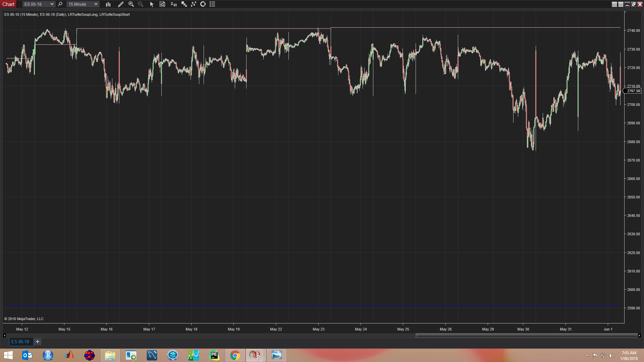Screen dimensions: 644x362
Task: Click the Chart menu label
Action: tap(8, 4)
